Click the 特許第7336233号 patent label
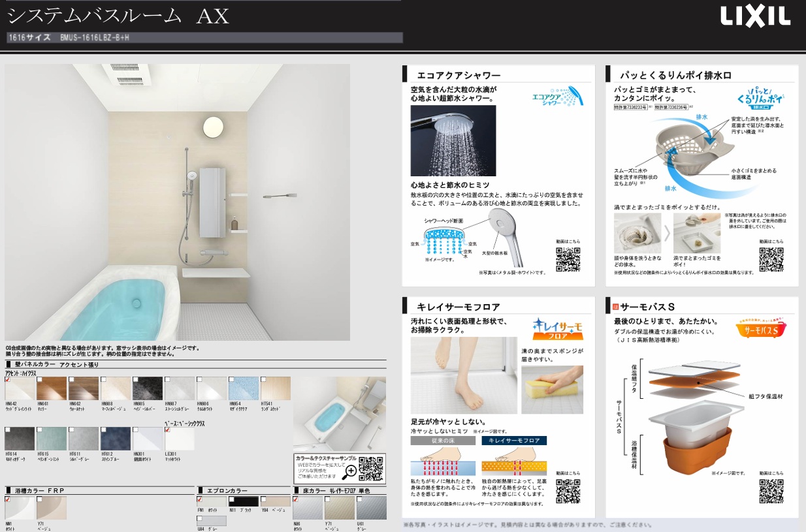806x532 pixels. [x=631, y=106]
